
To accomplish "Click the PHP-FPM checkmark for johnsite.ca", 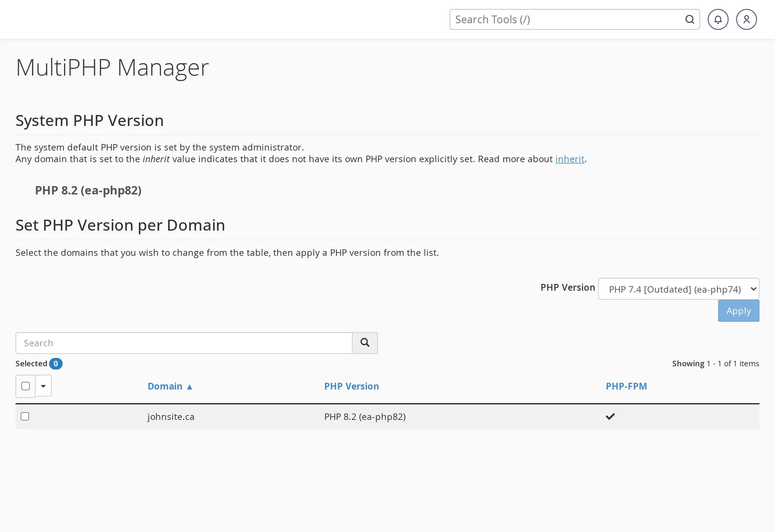I will pyautogui.click(x=610, y=416).
